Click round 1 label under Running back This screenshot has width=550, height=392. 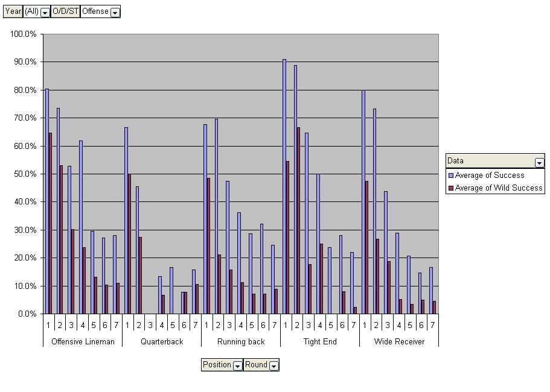[206, 326]
